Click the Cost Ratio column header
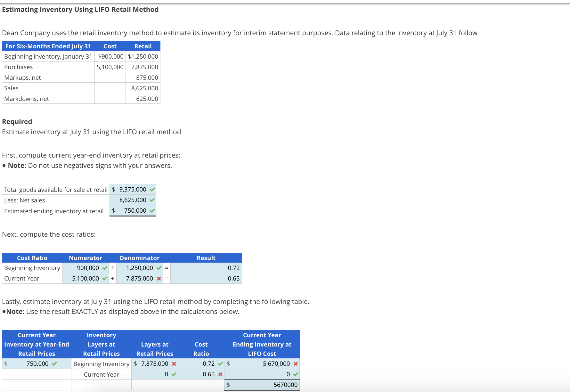 tap(32, 257)
